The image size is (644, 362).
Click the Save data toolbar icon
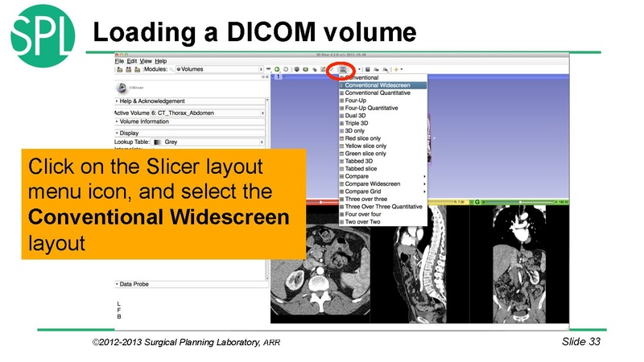click(x=137, y=69)
